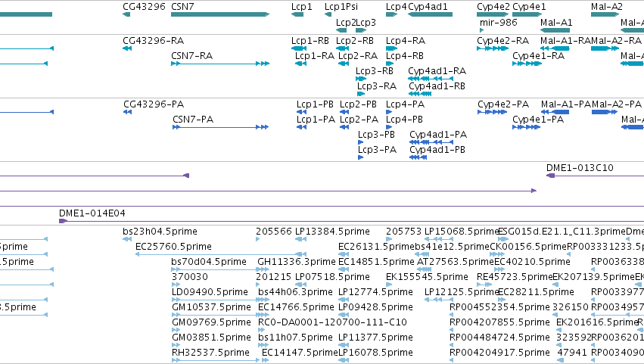
Task: Select the bs23h04.5prime EST label
Action: [160, 232]
